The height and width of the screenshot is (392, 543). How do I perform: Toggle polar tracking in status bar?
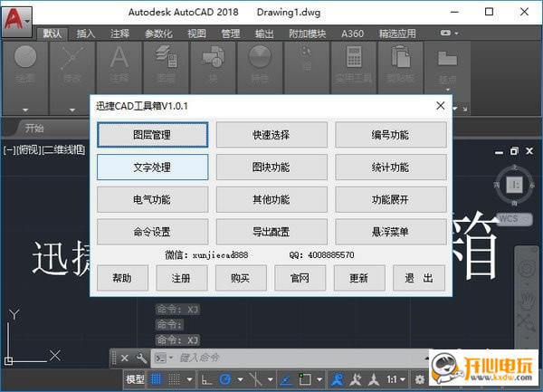click(225, 379)
